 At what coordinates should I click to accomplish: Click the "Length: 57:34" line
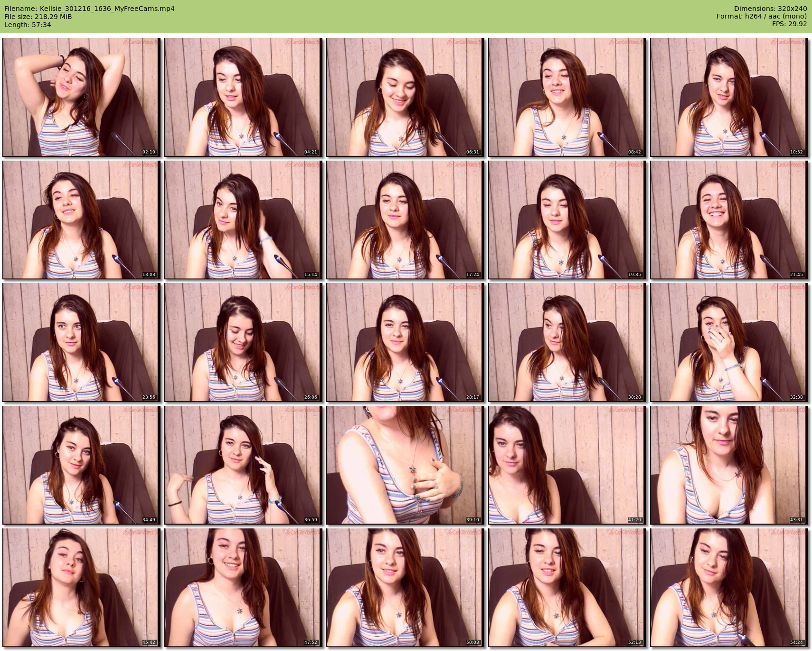coord(28,25)
